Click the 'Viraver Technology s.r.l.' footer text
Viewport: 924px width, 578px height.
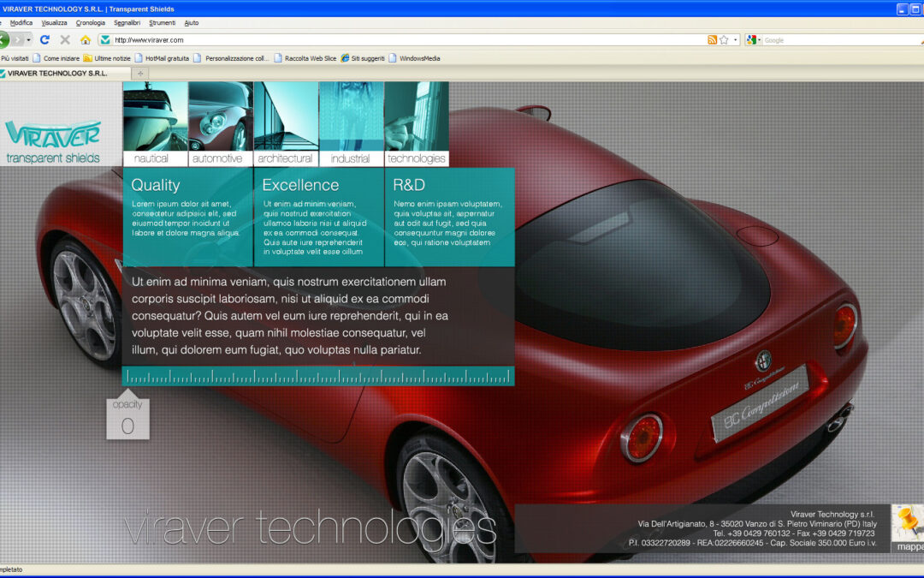coord(832,515)
